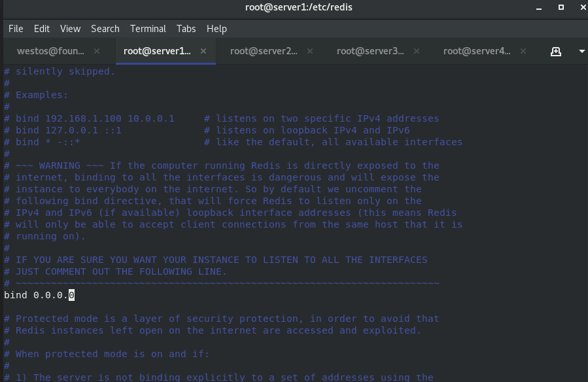Click the 'IF YOU ARE SURE YOU WANT' line
588x382 pixels.
point(216,260)
